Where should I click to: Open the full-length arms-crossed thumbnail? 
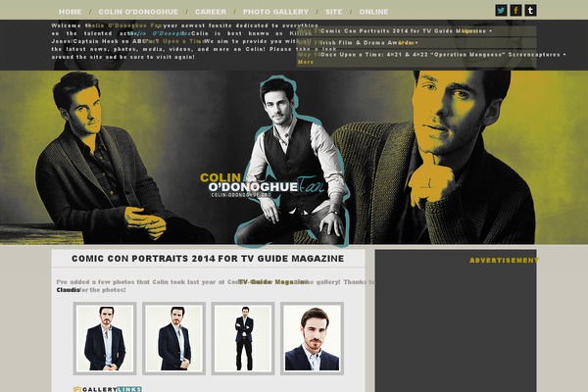click(243, 338)
